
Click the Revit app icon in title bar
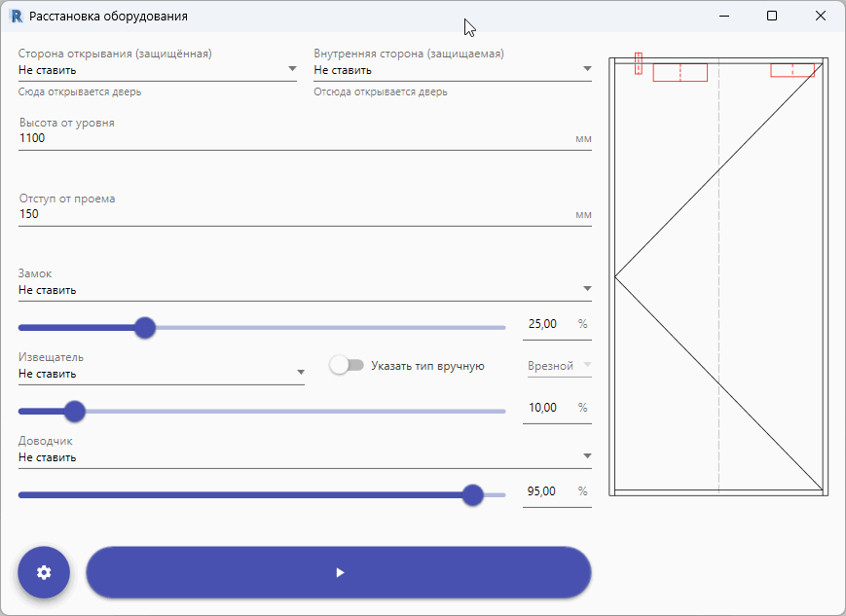(x=17, y=17)
